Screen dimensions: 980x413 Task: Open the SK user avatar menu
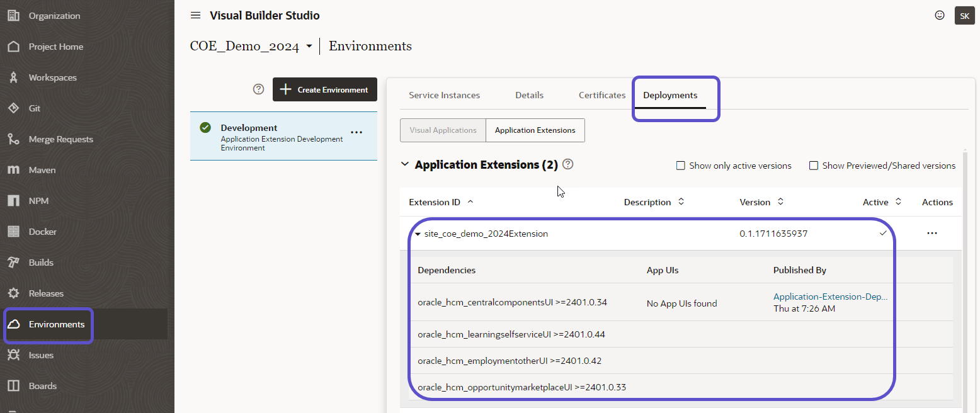[964, 16]
